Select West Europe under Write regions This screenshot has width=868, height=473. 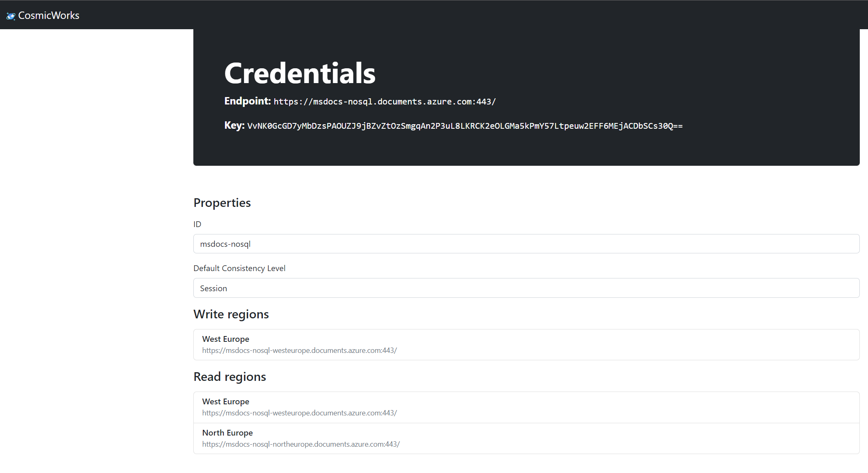tap(225, 339)
